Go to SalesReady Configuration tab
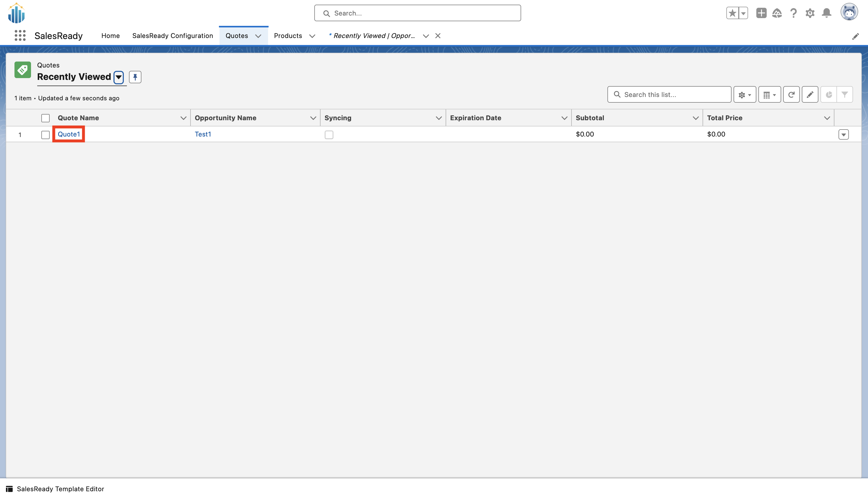The image size is (868, 499). 172,36
